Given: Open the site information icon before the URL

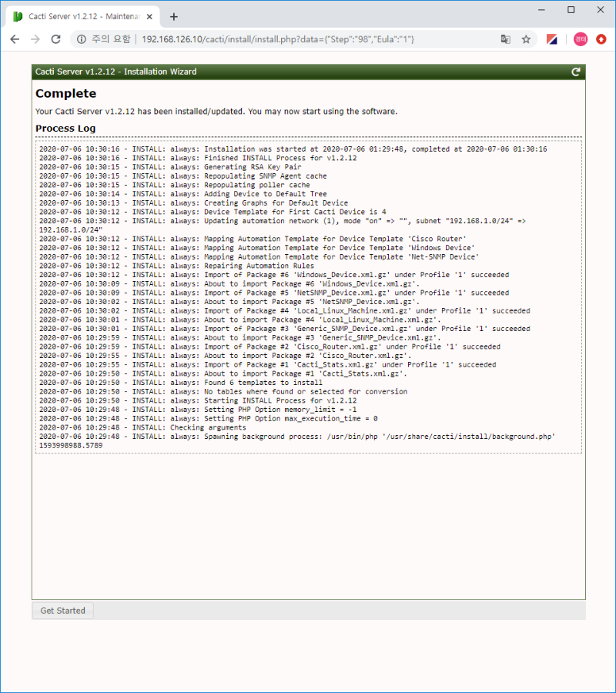Looking at the screenshot, I should click(x=81, y=39).
